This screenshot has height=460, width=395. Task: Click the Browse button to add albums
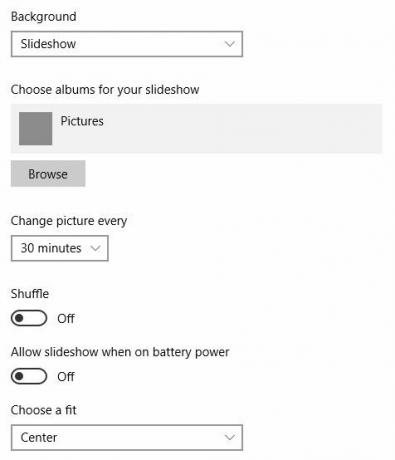coord(48,174)
